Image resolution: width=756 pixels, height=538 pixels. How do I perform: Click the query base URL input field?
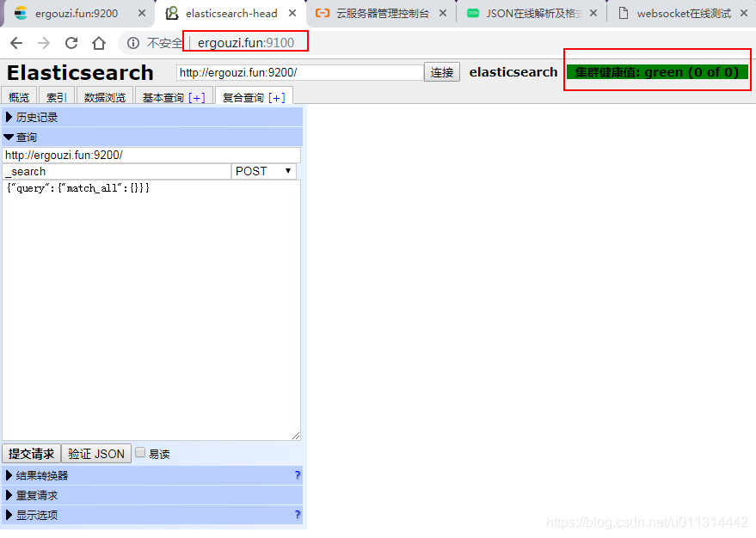point(151,155)
